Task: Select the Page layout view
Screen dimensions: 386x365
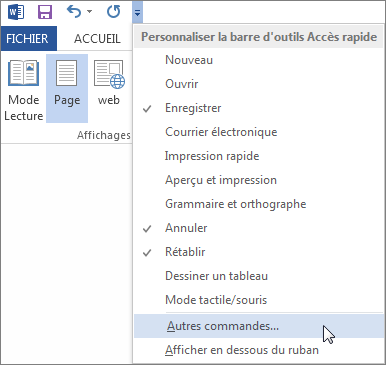Action: [67, 89]
